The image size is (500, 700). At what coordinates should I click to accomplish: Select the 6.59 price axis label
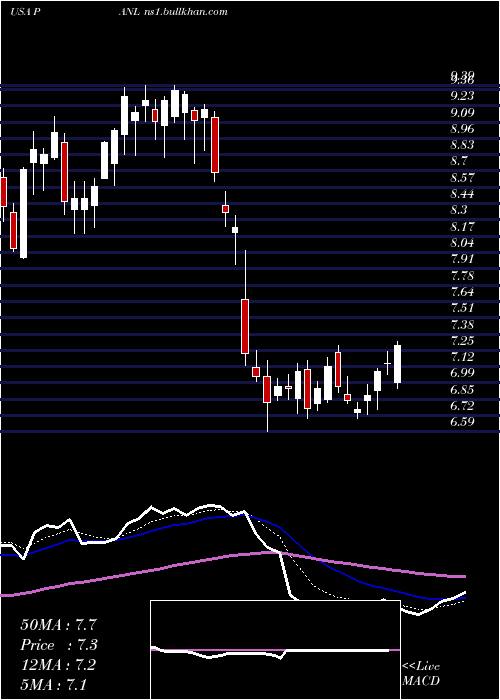coord(462,422)
